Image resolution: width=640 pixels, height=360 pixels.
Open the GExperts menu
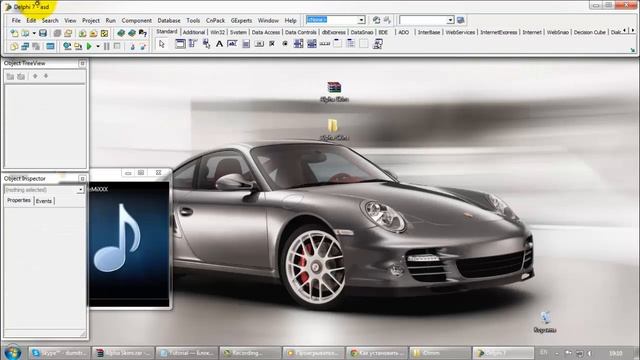(x=241, y=20)
